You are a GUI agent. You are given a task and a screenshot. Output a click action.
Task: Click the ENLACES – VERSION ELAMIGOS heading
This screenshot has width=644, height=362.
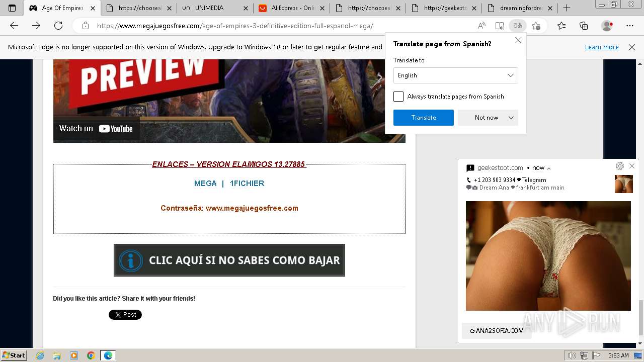tap(229, 164)
